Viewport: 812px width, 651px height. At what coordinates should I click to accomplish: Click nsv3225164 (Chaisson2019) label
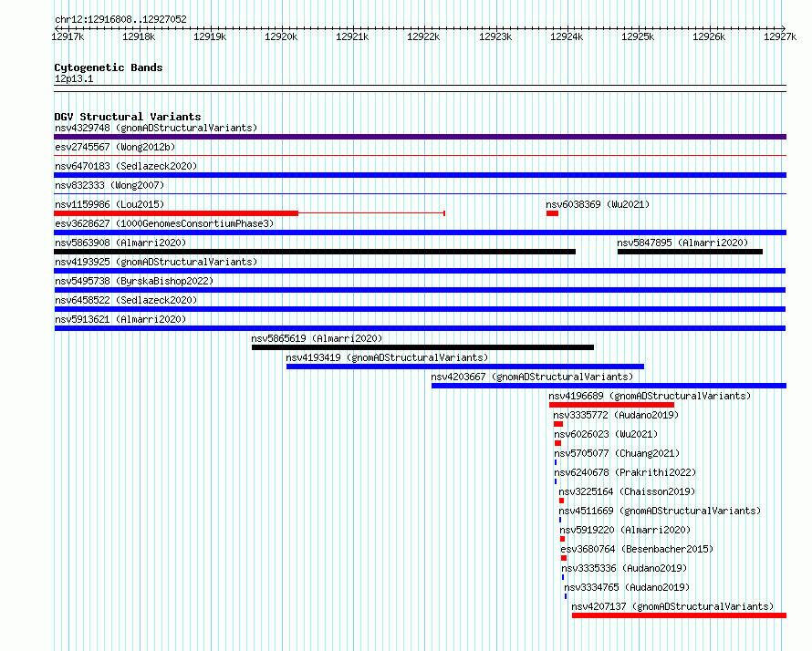click(627, 491)
